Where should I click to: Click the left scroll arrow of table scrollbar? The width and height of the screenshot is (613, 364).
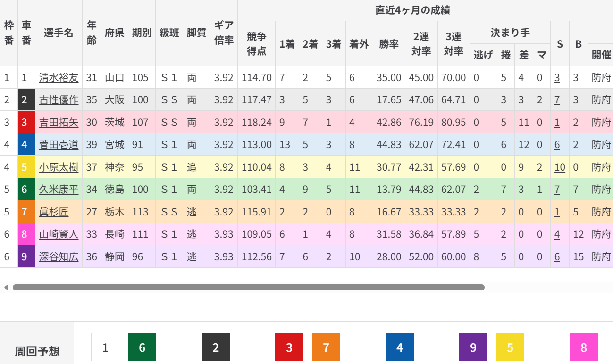coord(6,287)
